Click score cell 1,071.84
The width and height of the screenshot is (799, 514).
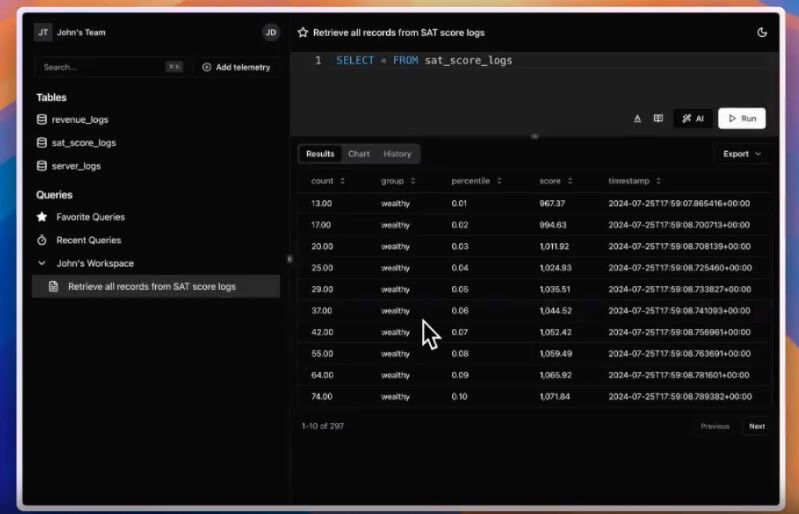pos(555,397)
